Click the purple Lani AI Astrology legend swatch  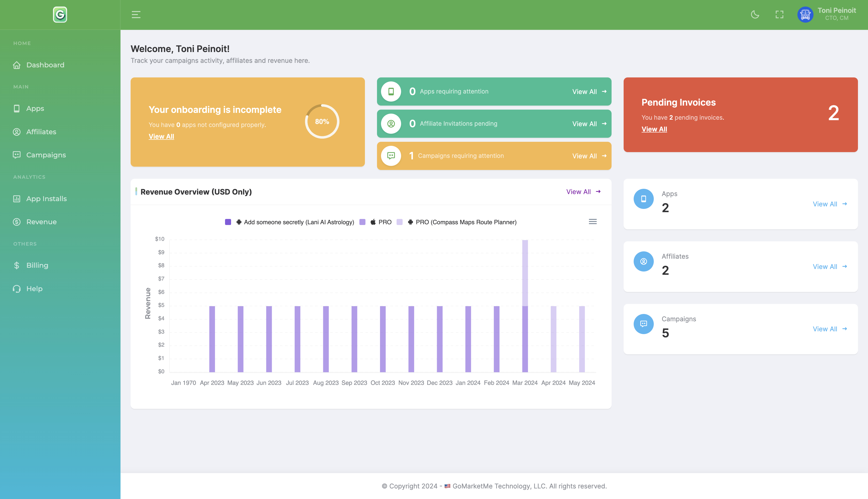click(228, 222)
